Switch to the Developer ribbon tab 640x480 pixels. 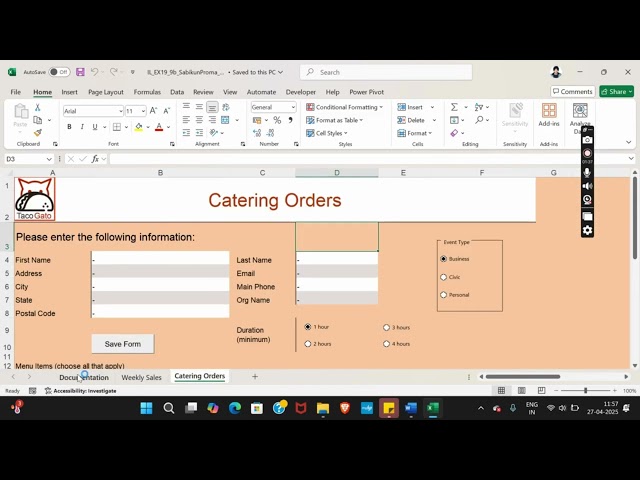[x=301, y=92]
